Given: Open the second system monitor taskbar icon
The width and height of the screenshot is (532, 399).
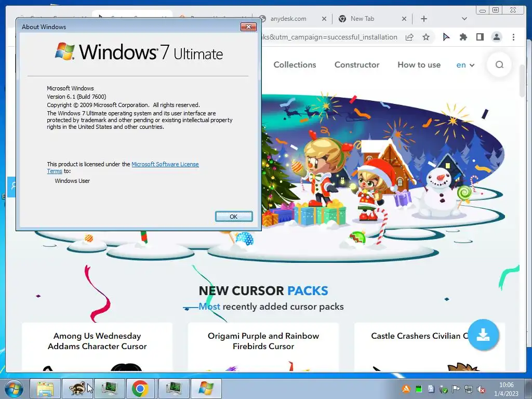Looking at the screenshot, I should tap(174, 389).
